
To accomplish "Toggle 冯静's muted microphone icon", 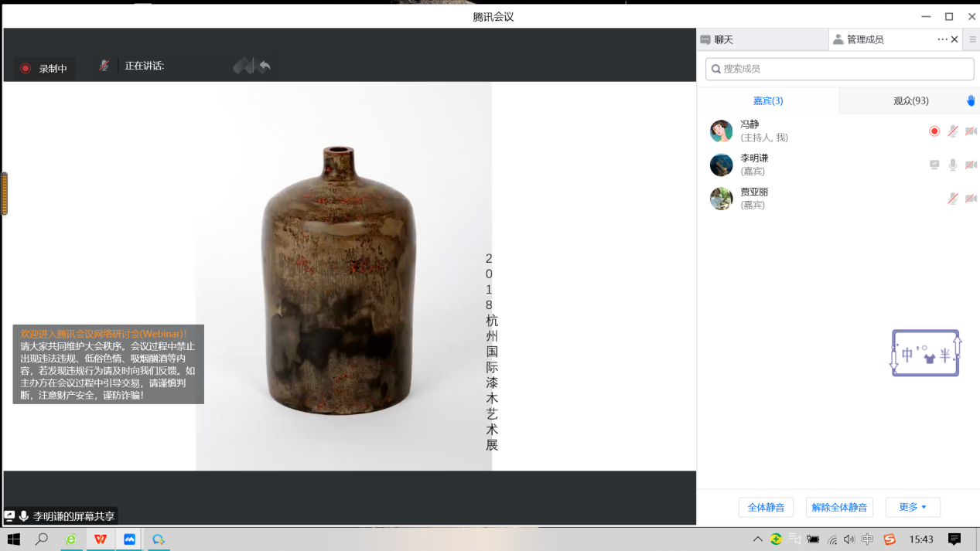I will 953,131.
